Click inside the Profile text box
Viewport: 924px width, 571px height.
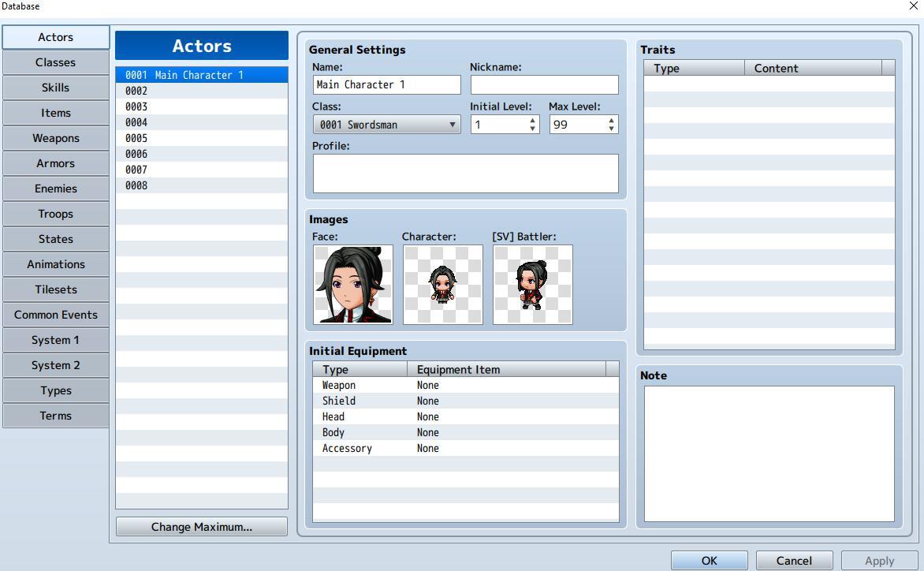point(465,174)
